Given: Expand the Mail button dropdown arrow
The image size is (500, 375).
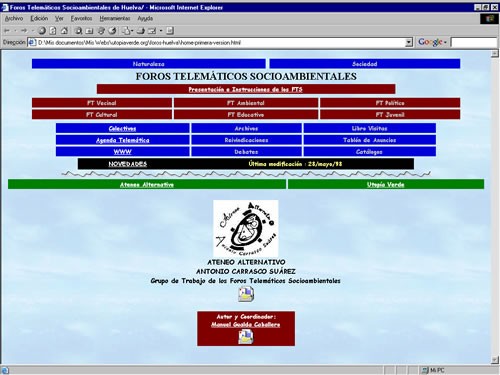Looking at the screenshot, I should [132, 31].
